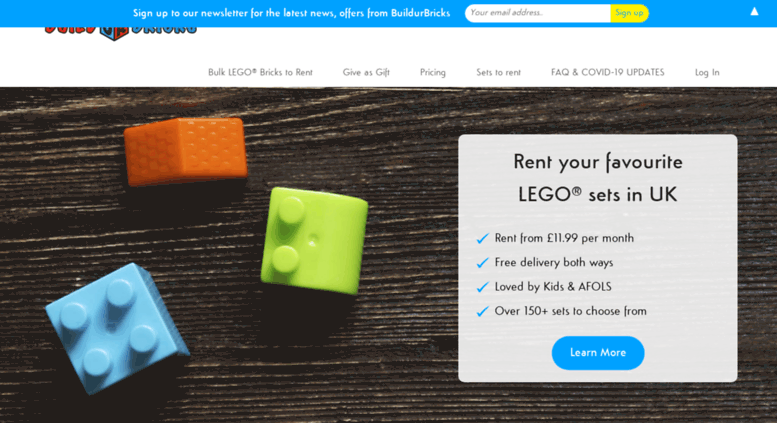The image size is (777, 423).
Task: Open Sets to rent in navigation
Action: point(499,72)
